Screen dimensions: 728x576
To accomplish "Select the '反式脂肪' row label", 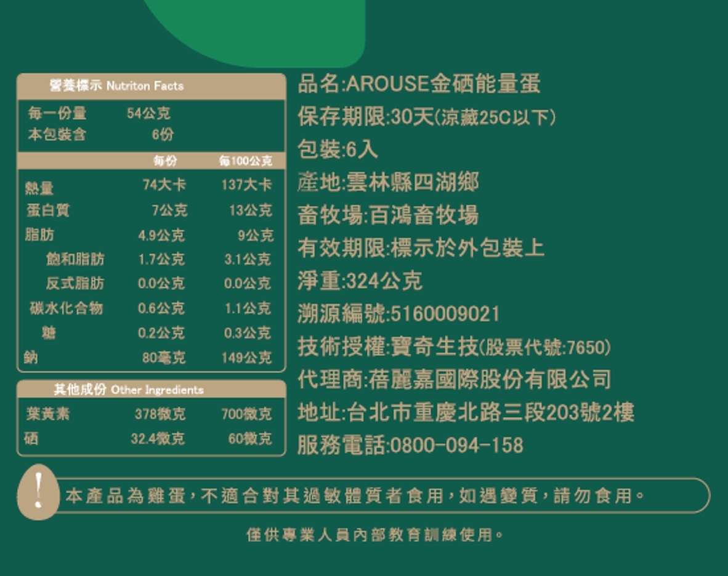I will click(x=75, y=283).
